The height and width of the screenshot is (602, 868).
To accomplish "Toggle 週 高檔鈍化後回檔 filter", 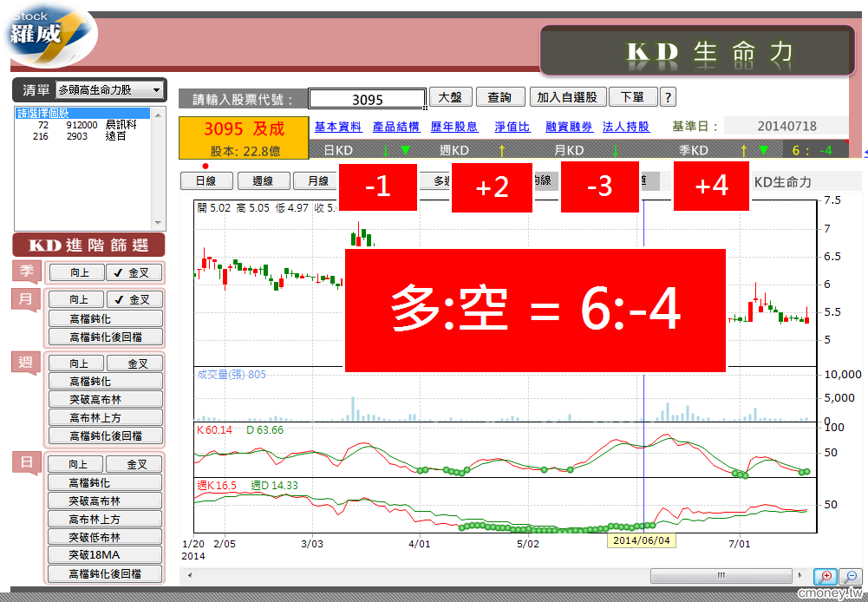I will [106, 435].
